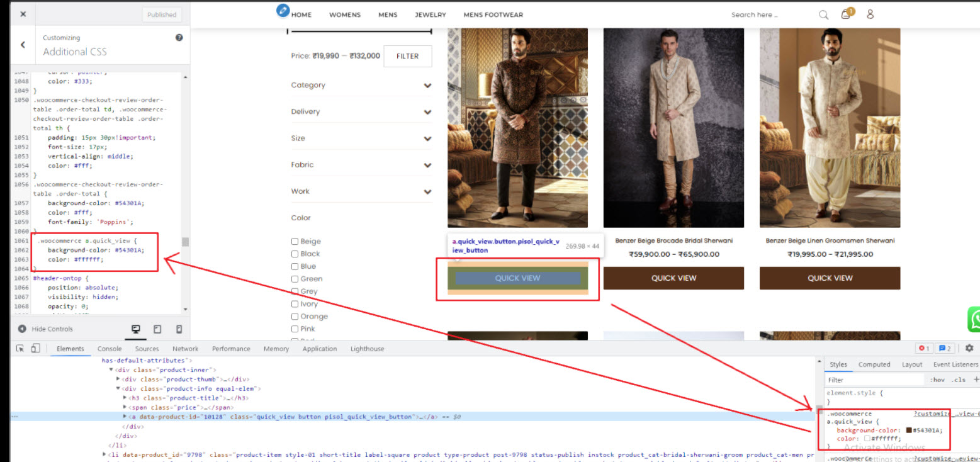
Task: Expand the product-title h3 node
Action: click(125, 398)
